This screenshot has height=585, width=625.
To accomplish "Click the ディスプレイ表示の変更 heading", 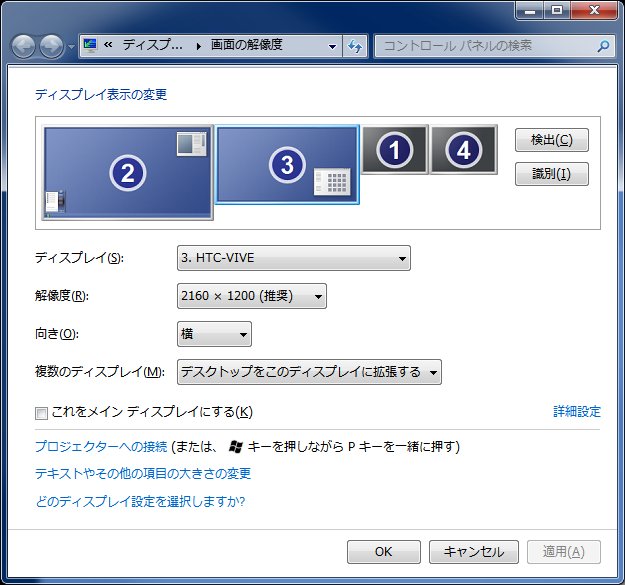I will 101,94.
